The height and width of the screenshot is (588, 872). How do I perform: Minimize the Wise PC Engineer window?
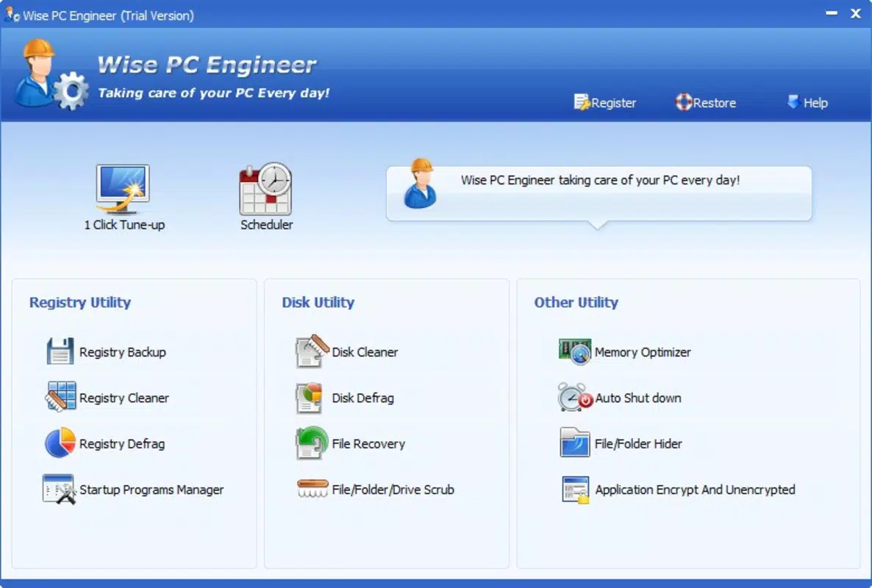click(831, 13)
